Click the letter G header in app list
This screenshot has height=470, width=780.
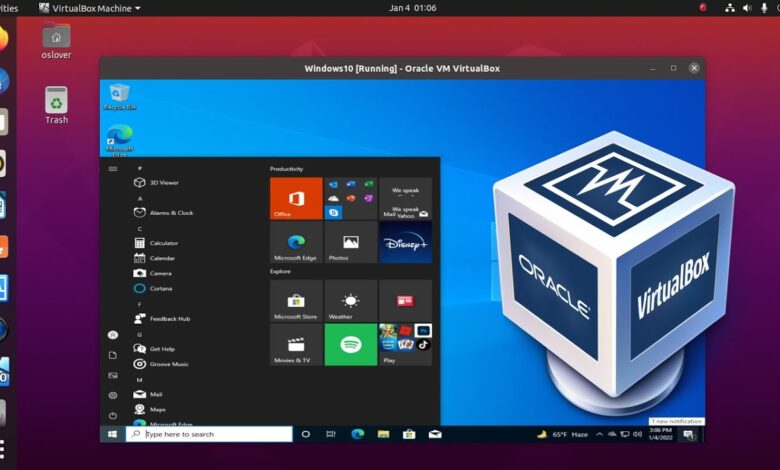coord(140,335)
